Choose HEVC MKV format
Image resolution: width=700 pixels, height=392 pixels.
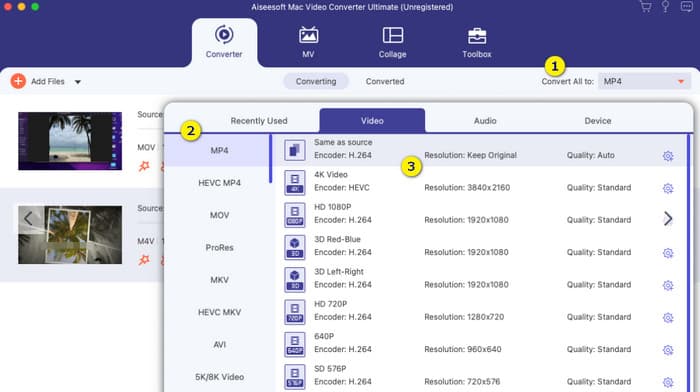pyautogui.click(x=219, y=312)
